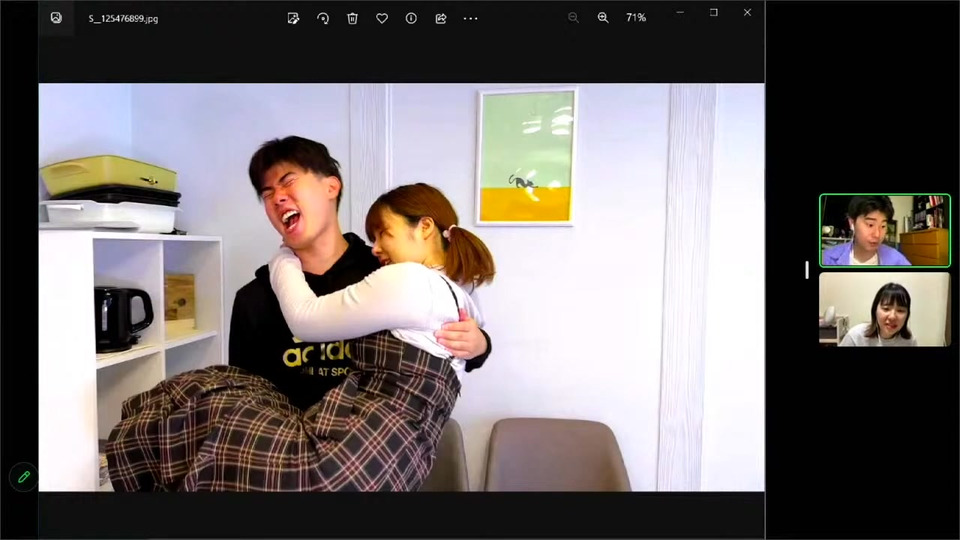The width and height of the screenshot is (960, 540).
Task: Open the Photos app home icon
Action: pos(56,18)
